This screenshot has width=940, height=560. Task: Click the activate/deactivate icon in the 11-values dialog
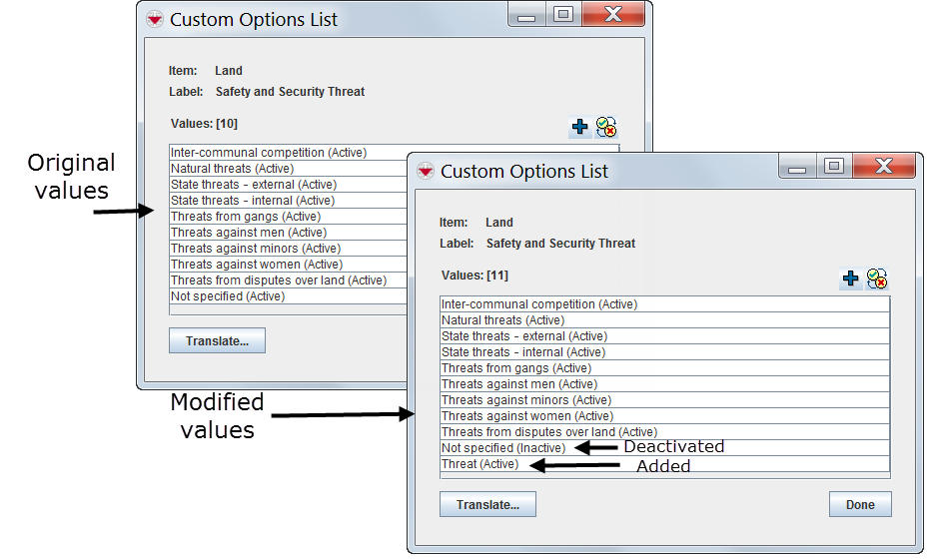877,280
